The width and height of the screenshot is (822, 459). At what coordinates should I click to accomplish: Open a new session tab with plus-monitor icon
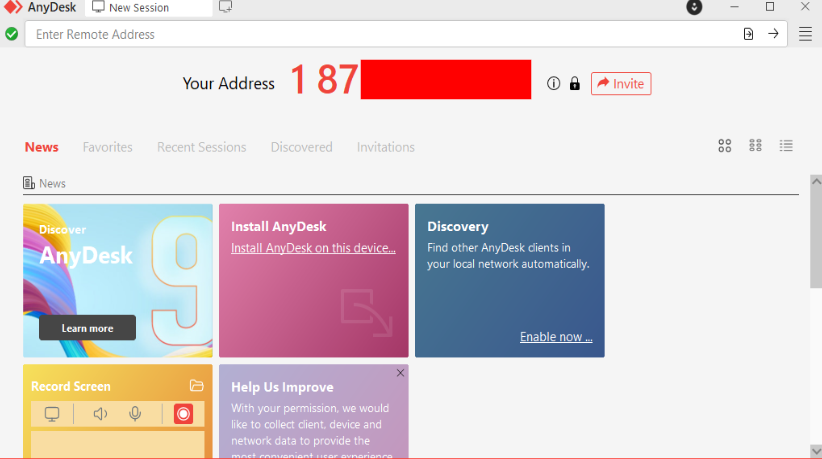225,7
